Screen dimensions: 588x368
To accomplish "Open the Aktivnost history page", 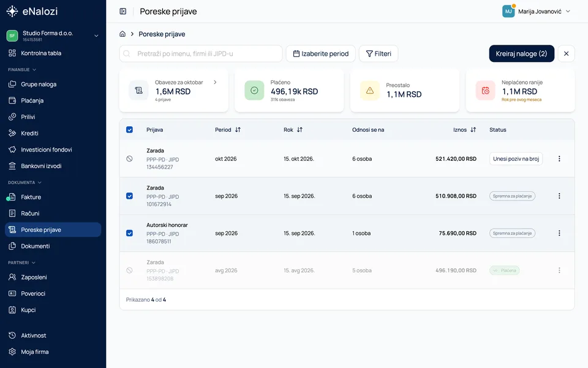I will pos(53,335).
